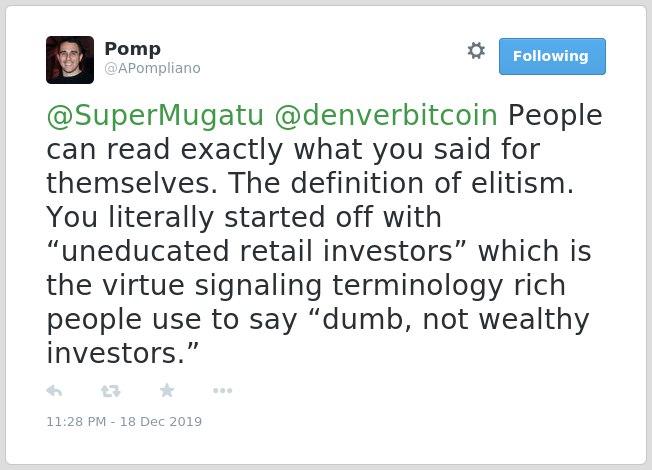This screenshot has width=652, height=470.
Task: Open the gear settings icon
Action: pyautogui.click(x=476, y=51)
